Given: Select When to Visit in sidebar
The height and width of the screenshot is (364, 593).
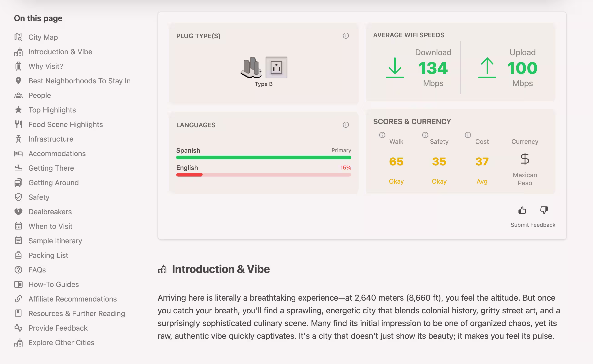Looking at the screenshot, I should [x=50, y=226].
